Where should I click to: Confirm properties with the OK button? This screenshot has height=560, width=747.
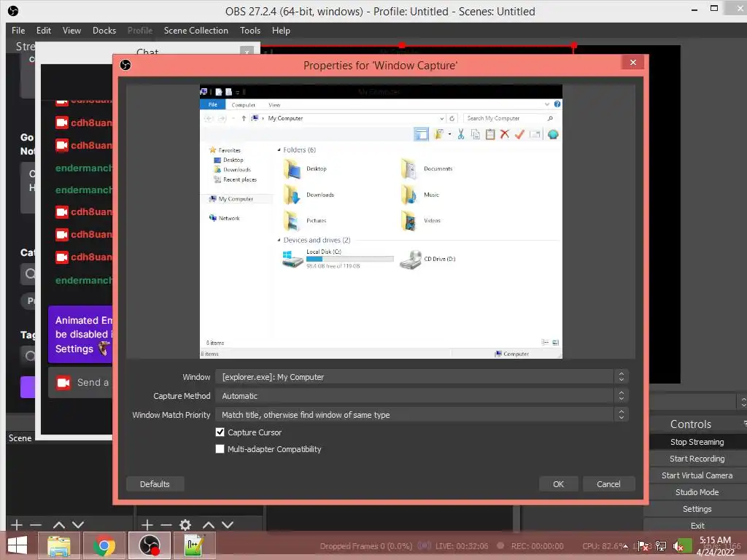[558, 484]
